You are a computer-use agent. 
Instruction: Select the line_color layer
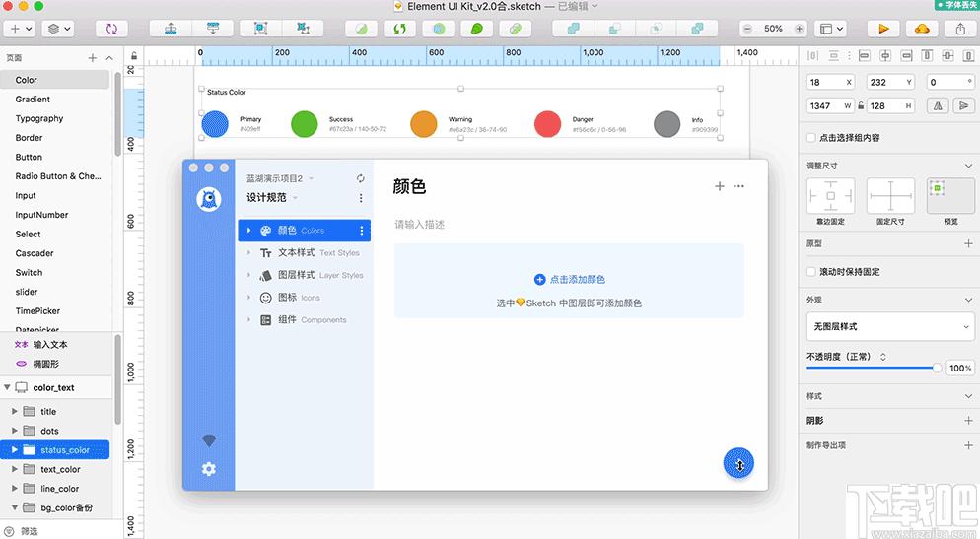click(60, 489)
